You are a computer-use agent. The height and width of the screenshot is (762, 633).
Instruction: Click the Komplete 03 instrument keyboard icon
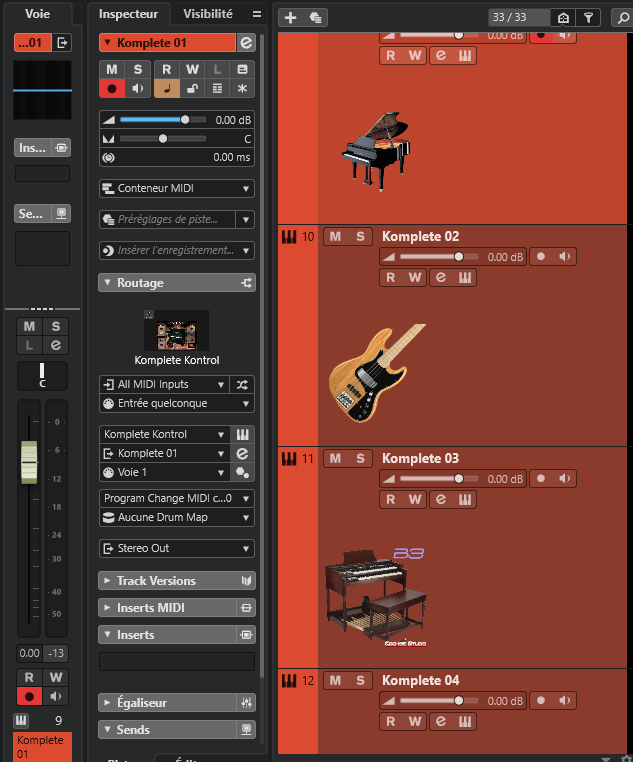coord(464,499)
